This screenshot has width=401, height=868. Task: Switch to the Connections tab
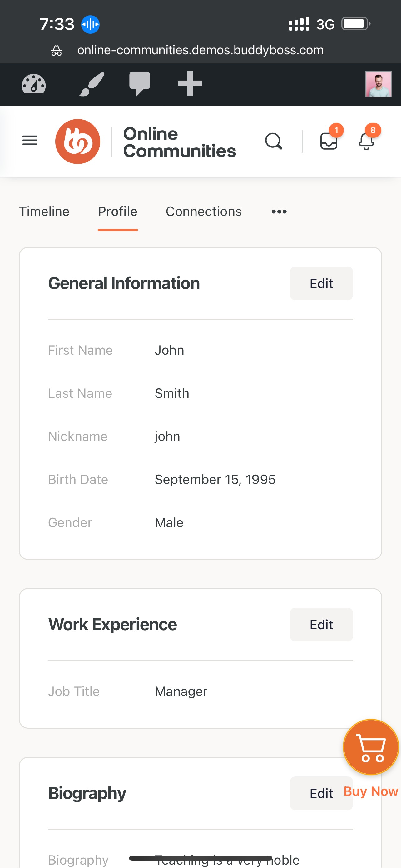point(203,212)
